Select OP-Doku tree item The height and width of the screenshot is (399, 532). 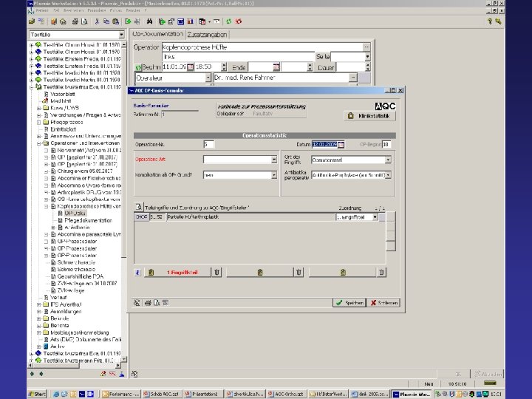(75, 214)
